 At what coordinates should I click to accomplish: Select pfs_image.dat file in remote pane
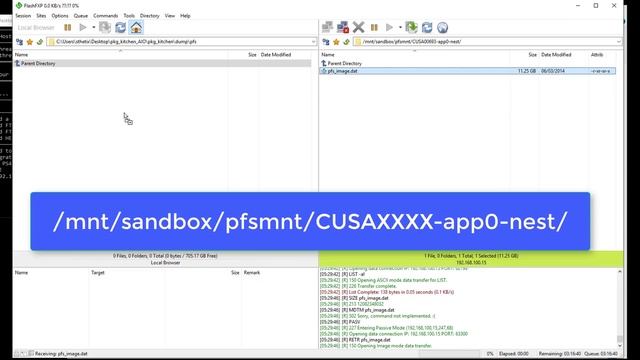click(x=468, y=71)
